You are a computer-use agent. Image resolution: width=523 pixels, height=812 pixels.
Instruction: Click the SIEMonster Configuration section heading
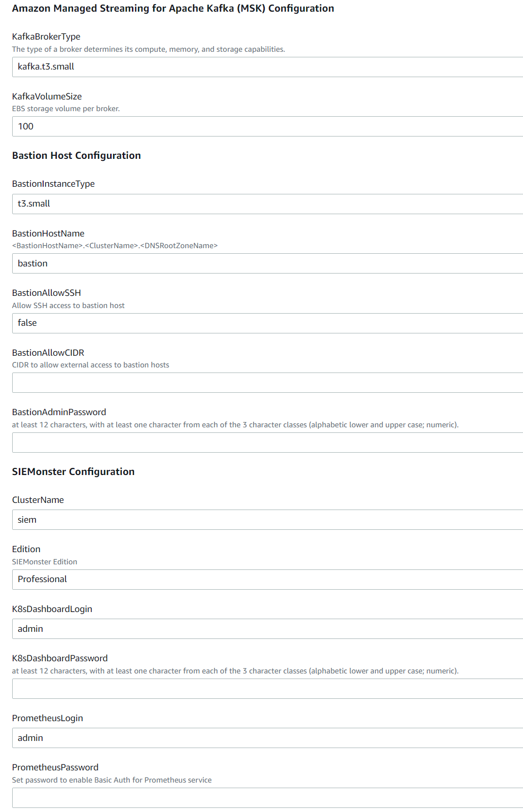[x=74, y=472]
